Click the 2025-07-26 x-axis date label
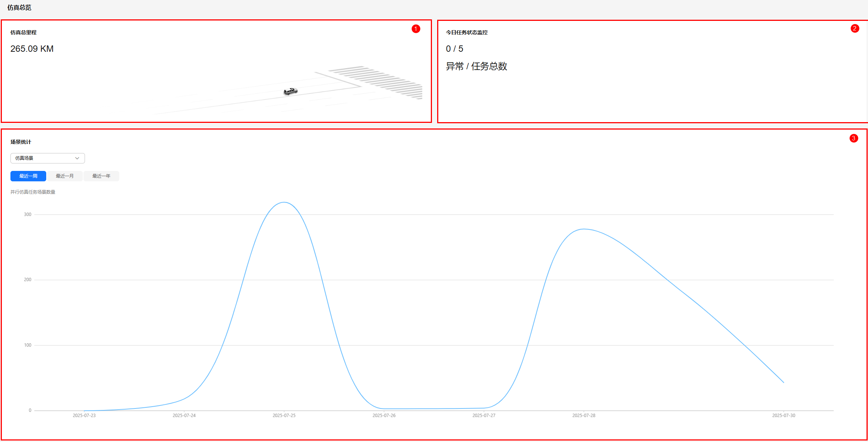Image resolution: width=868 pixels, height=442 pixels. point(384,416)
